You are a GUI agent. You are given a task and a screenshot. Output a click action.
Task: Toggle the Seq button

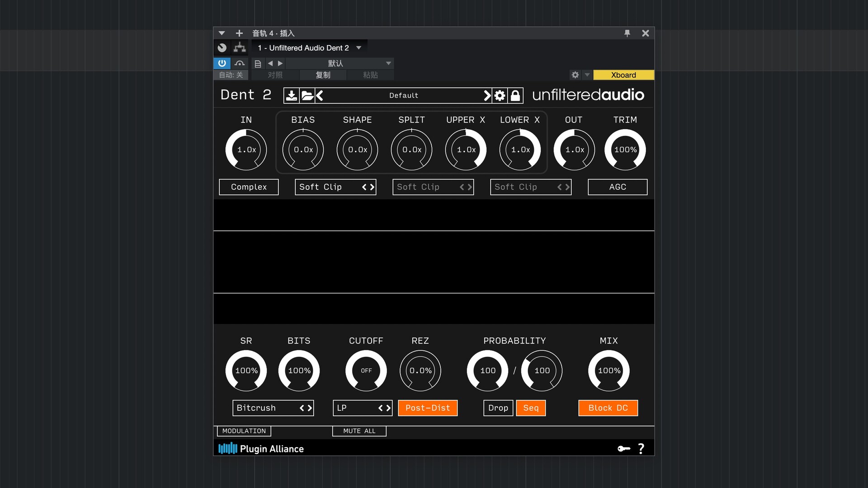(x=531, y=408)
